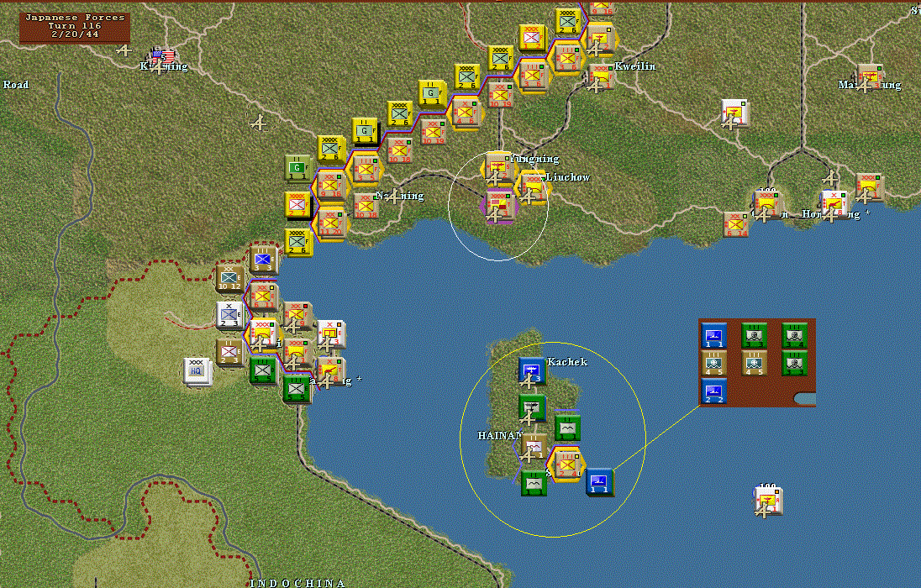Viewport: 921px width, 588px height.
Task: Click the Liuchow city label
Action: click(x=568, y=176)
